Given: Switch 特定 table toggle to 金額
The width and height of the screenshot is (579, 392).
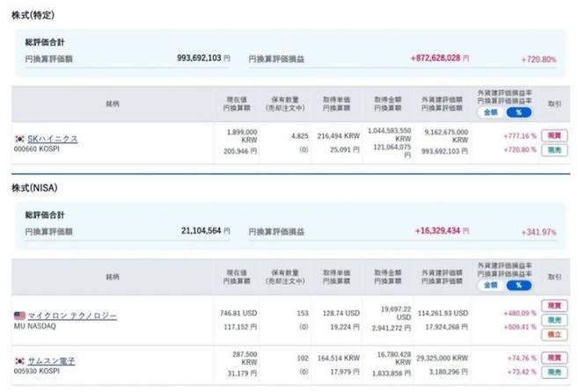Looking at the screenshot, I should pyautogui.click(x=491, y=113).
